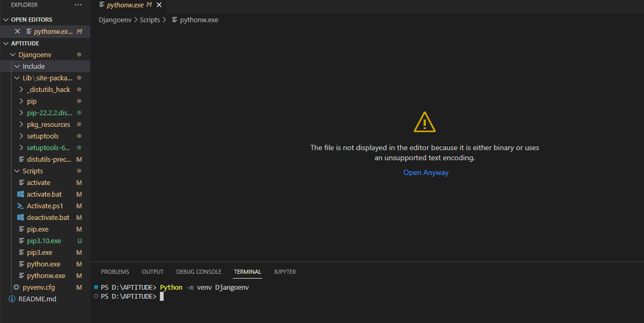The image size is (644, 323).
Task: Click the U status badge beside pip3.10.exe
Action: pyautogui.click(x=79, y=241)
